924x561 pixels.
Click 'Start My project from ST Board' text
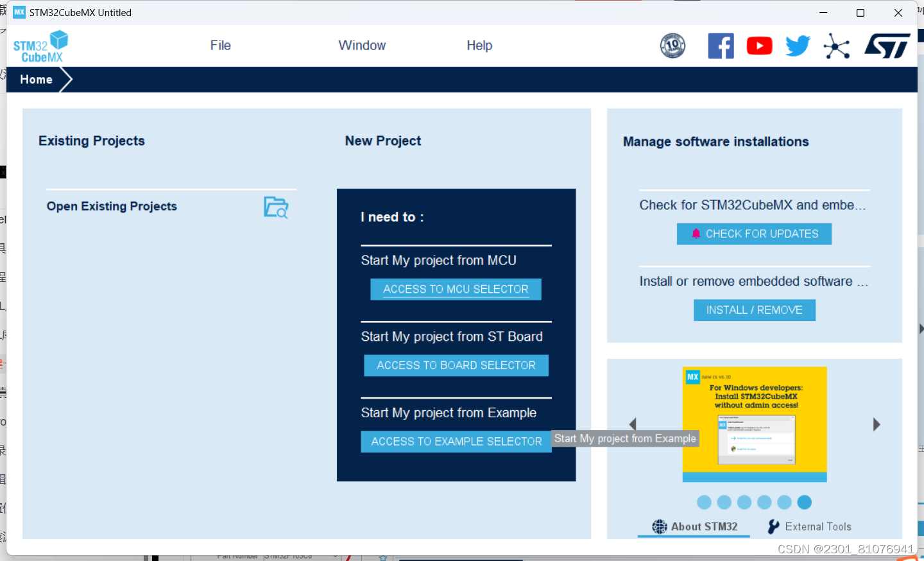pos(452,337)
